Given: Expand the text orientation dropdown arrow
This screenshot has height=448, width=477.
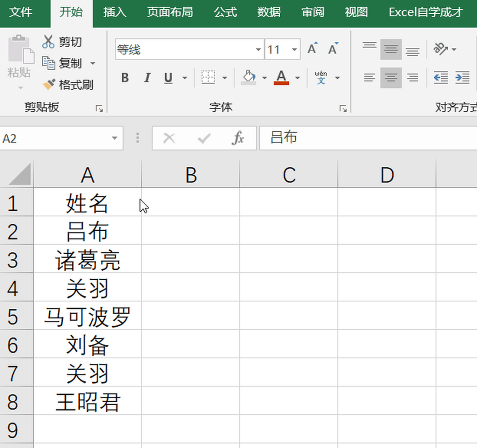Looking at the screenshot, I should point(454,49).
